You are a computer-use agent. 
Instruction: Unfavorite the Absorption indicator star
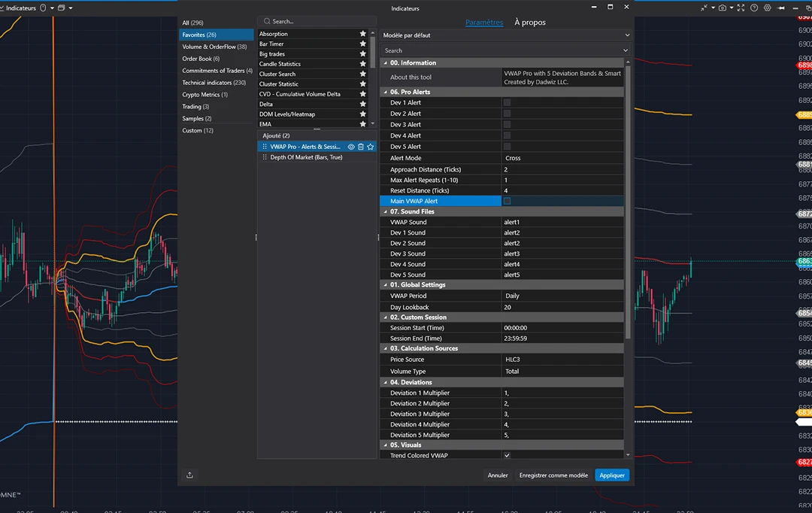pyautogui.click(x=363, y=34)
